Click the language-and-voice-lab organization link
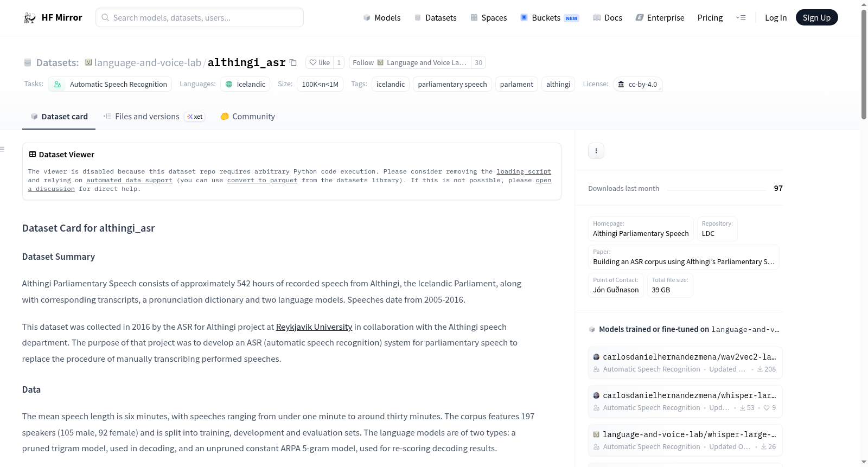This screenshot has width=868, height=467. click(x=148, y=62)
